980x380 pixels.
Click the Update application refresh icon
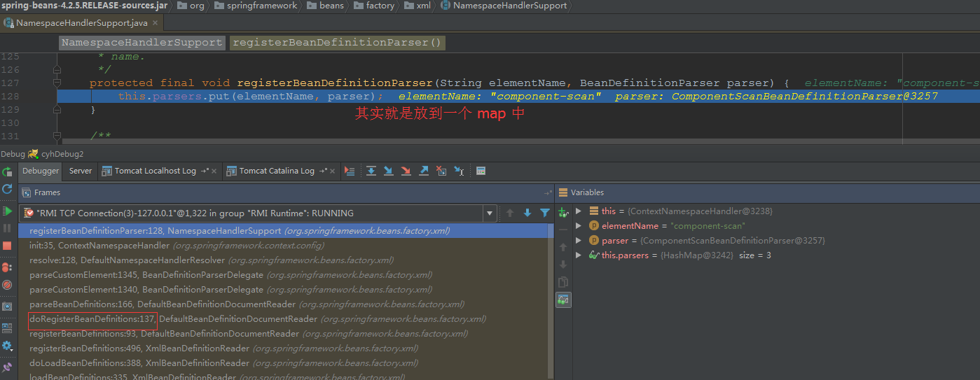pyautogui.click(x=7, y=189)
